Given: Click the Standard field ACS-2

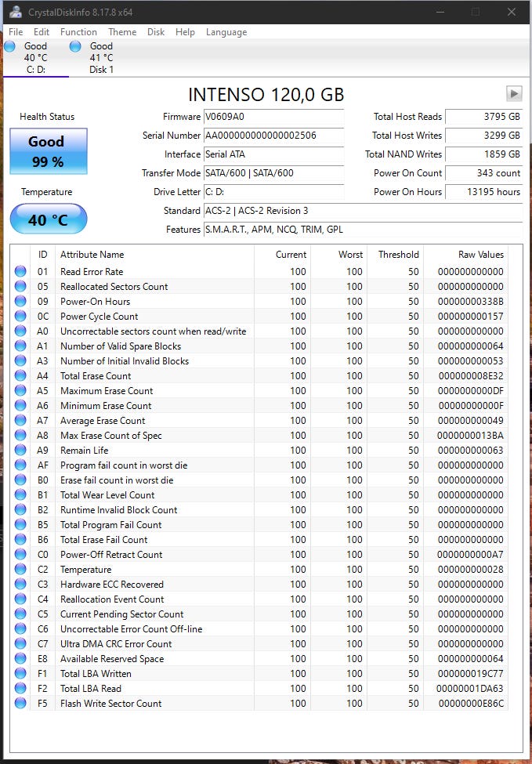Looking at the screenshot, I should coord(363,211).
